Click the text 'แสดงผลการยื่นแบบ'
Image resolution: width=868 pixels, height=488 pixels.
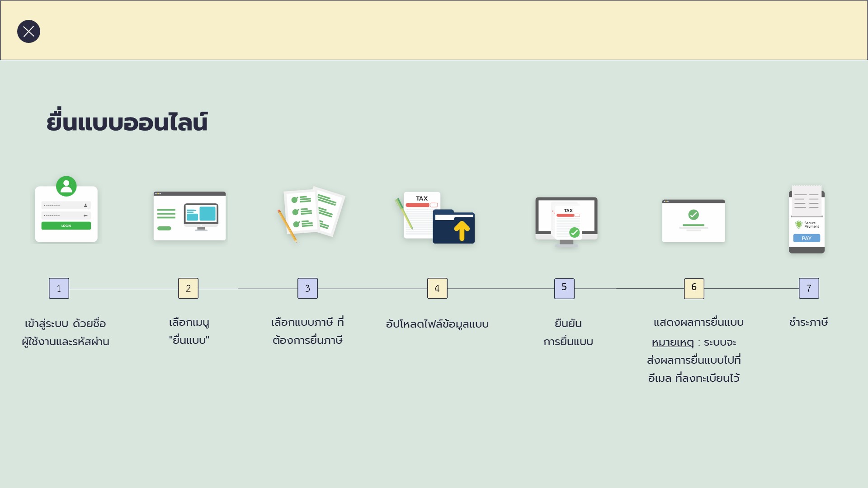pyautogui.click(x=698, y=322)
